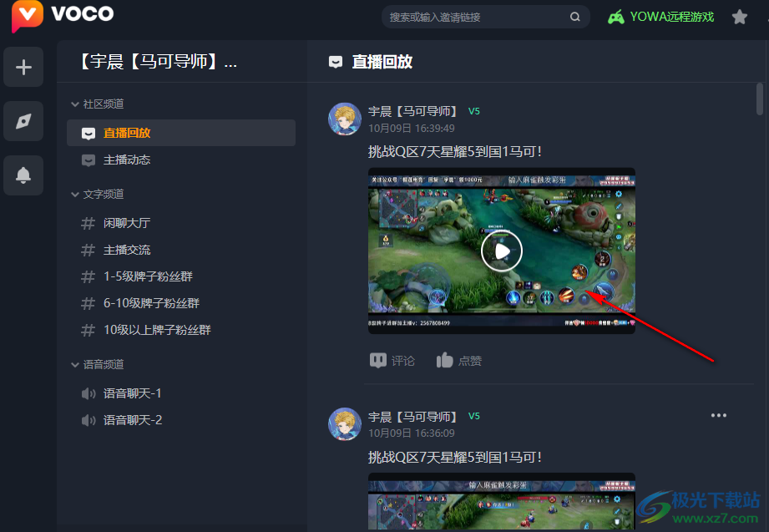Click the search magnifier icon
The image size is (769, 532).
(x=574, y=18)
